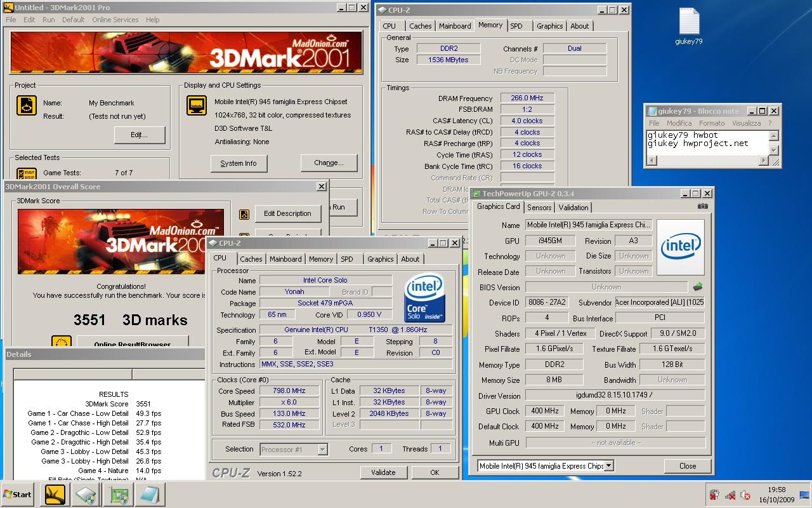Select the Memory tab in the front CPU-Z window

click(321, 259)
